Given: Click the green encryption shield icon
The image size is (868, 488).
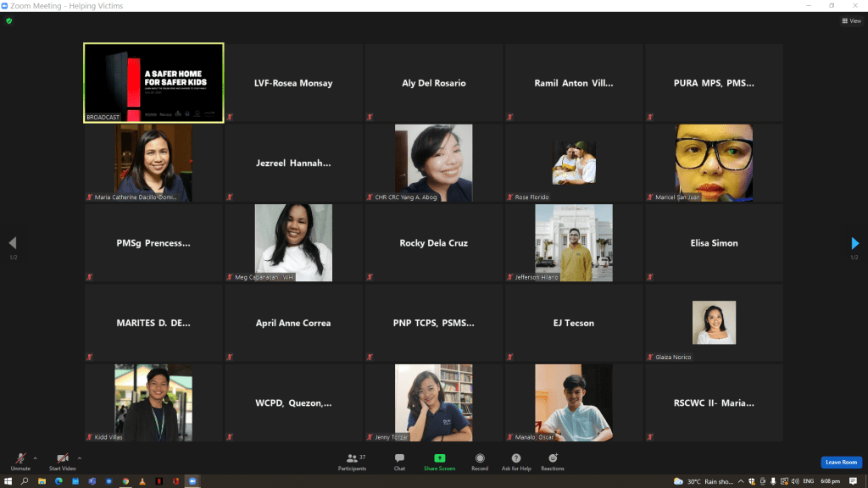Looking at the screenshot, I should pyautogui.click(x=8, y=21).
